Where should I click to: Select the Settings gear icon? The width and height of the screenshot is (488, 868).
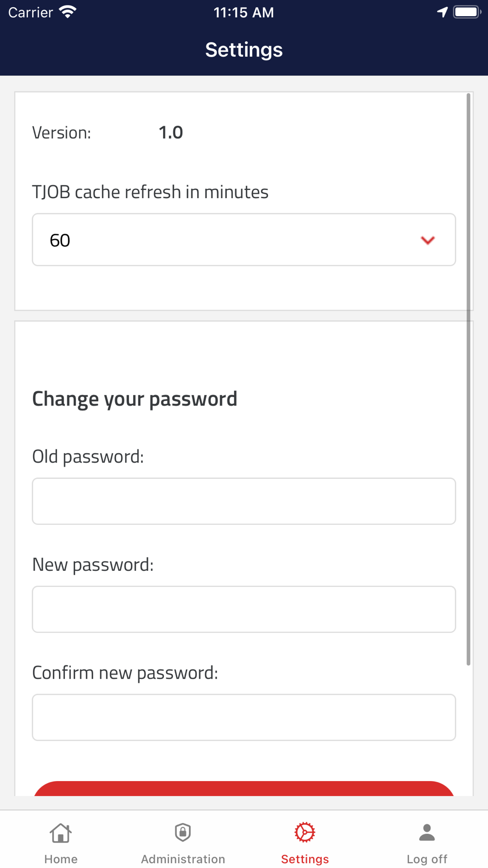click(x=305, y=832)
